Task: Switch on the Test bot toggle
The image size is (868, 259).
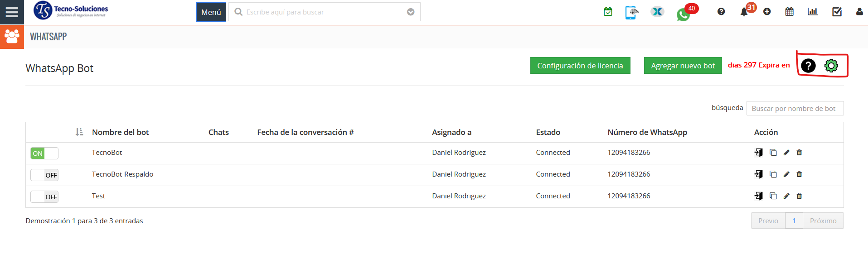Action: [44, 197]
